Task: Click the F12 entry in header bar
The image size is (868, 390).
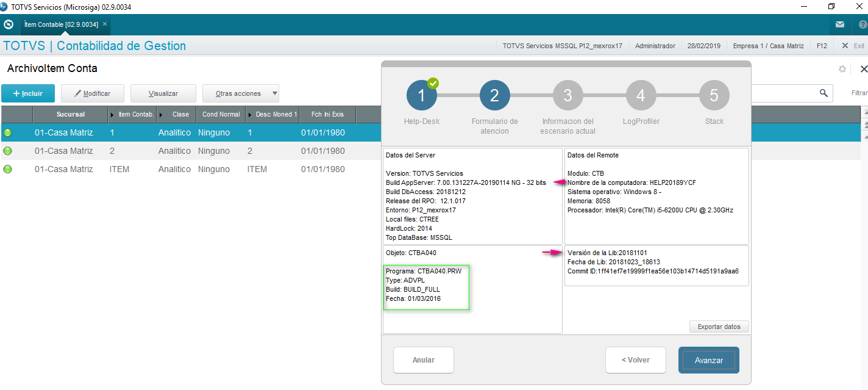Action: click(822, 46)
